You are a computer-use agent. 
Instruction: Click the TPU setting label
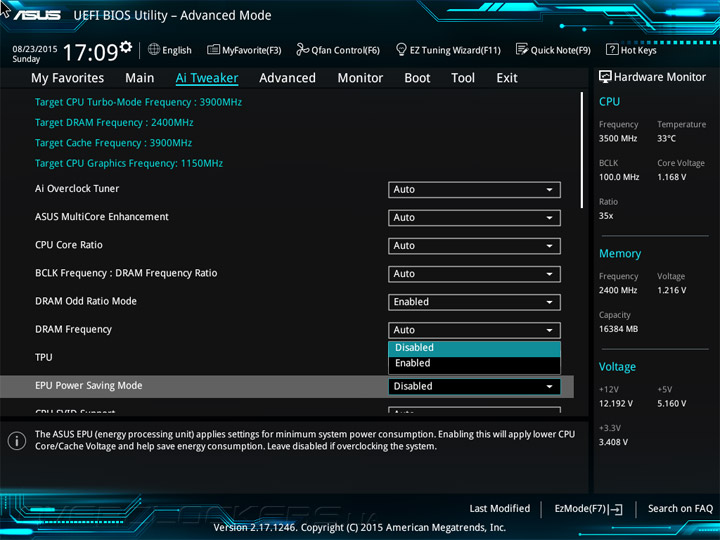tap(44, 357)
